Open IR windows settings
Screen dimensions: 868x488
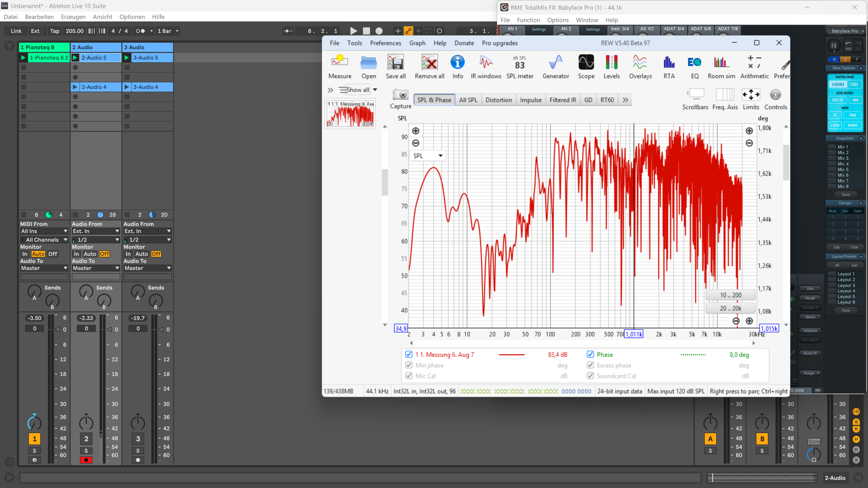point(486,66)
